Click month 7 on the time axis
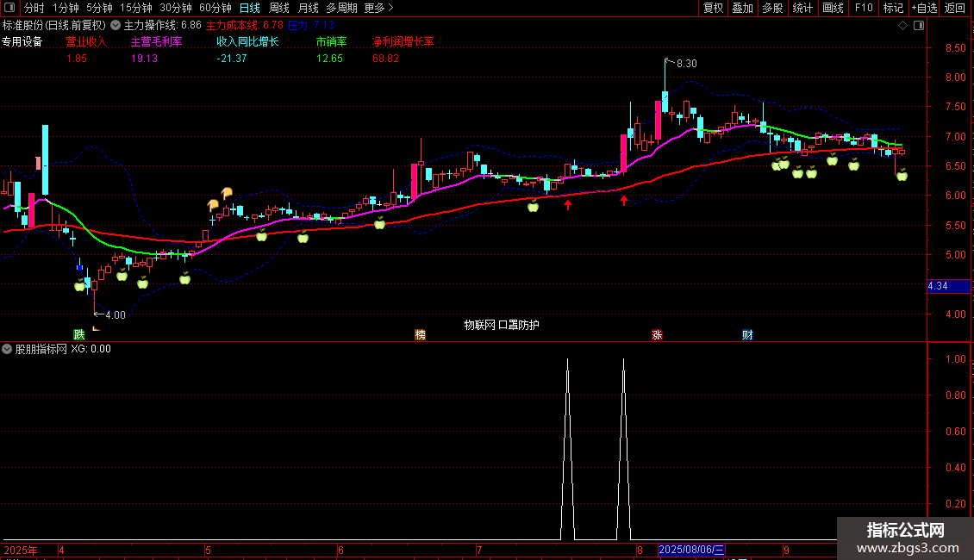This screenshot has height=560, width=974. [479, 550]
